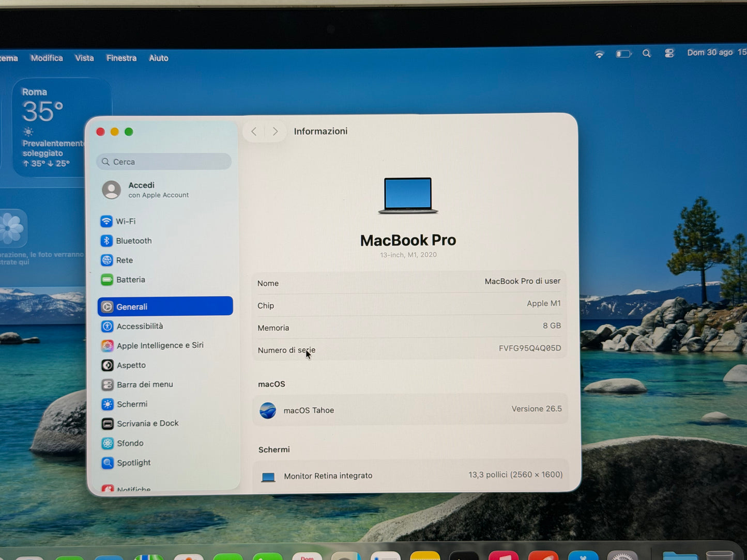Click the Memoria value 8 GB
This screenshot has height=560, width=747.
(552, 325)
